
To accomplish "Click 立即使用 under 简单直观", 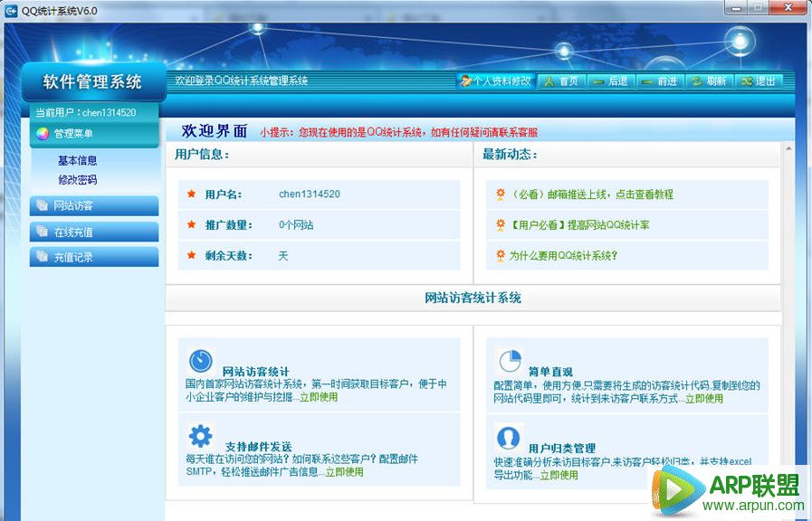I will click(x=704, y=399).
